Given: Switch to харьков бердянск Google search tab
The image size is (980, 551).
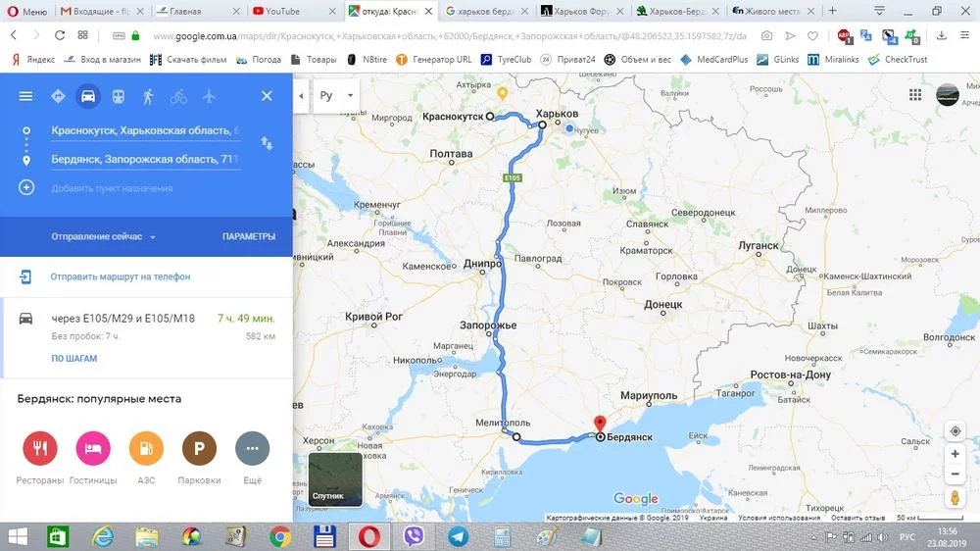Looking at the screenshot, I should pyautogui.click(x=486, y=11).
